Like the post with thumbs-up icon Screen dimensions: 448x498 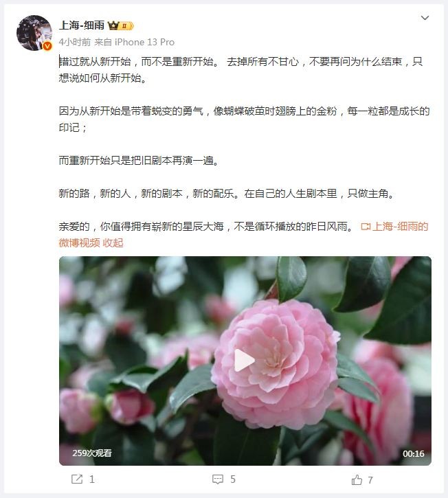point(357,480)
